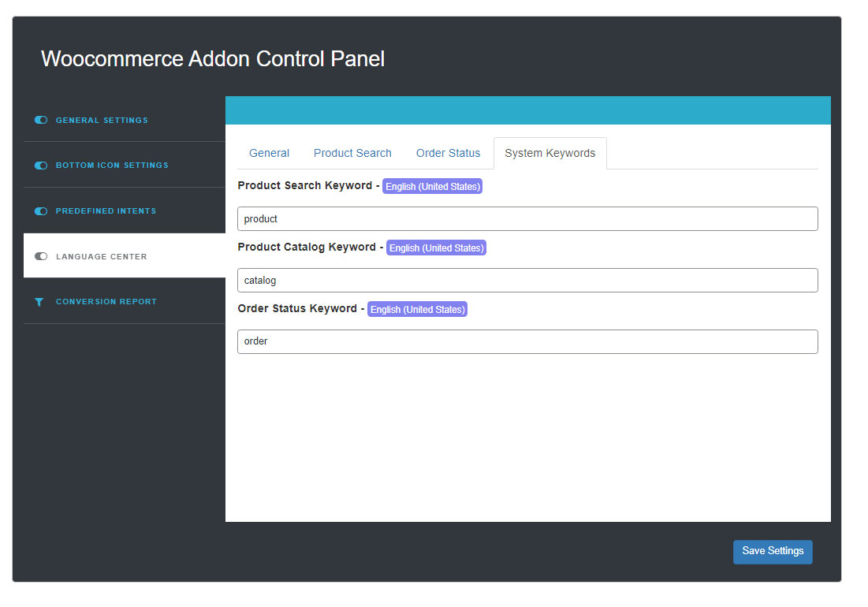Open the Conversion Report page
This screenshot has height=607, width=868.
click(125, 302)
